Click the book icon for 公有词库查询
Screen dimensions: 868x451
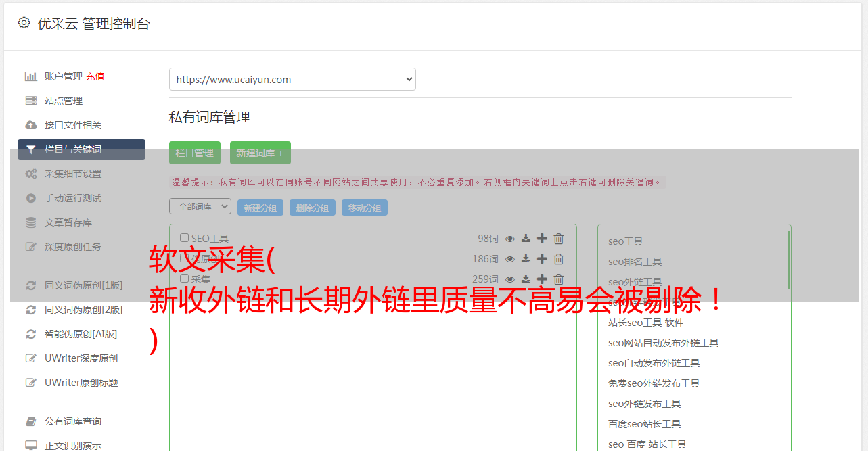coord(31,421)
